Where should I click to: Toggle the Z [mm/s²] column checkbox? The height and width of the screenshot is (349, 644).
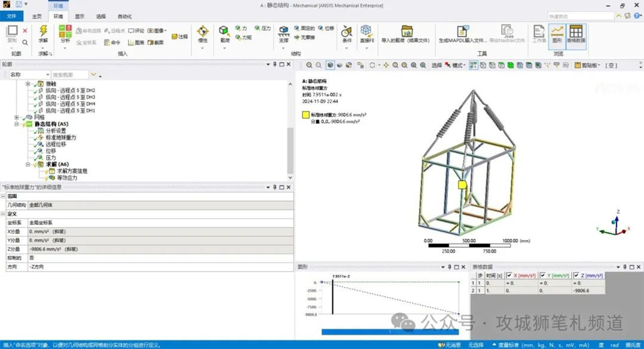[576, 275]
